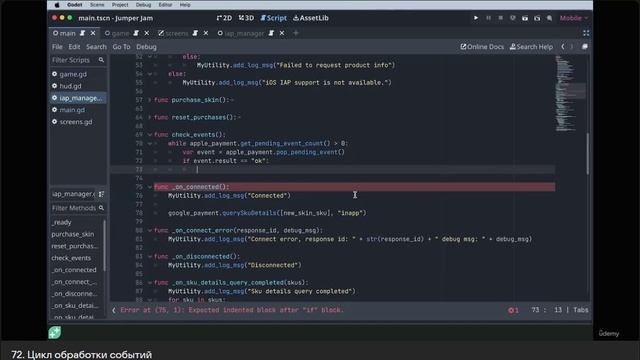This screenshot has width=640, height=360.
Task: Jump to _ready method
Action: [x=62, y=222]
